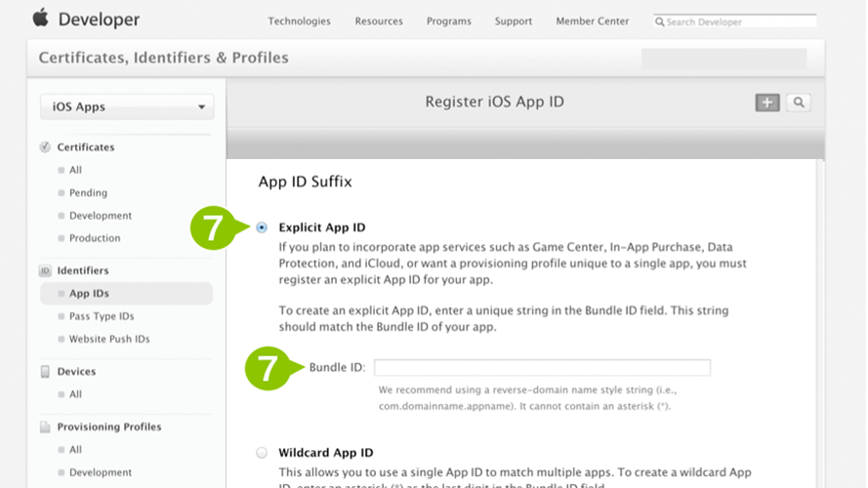Click the Explicit App ID label

pyautogui.click(x=322, y=227)
